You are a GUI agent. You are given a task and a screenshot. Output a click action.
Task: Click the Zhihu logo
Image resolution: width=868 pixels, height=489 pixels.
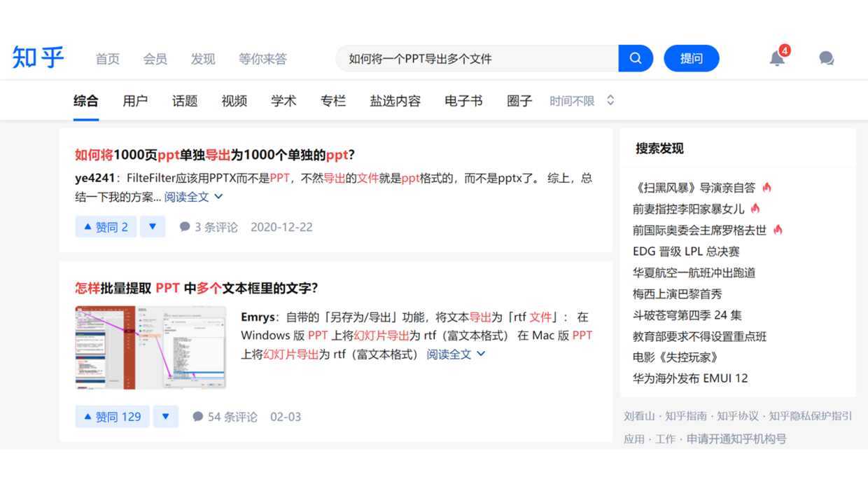[38, 57]
